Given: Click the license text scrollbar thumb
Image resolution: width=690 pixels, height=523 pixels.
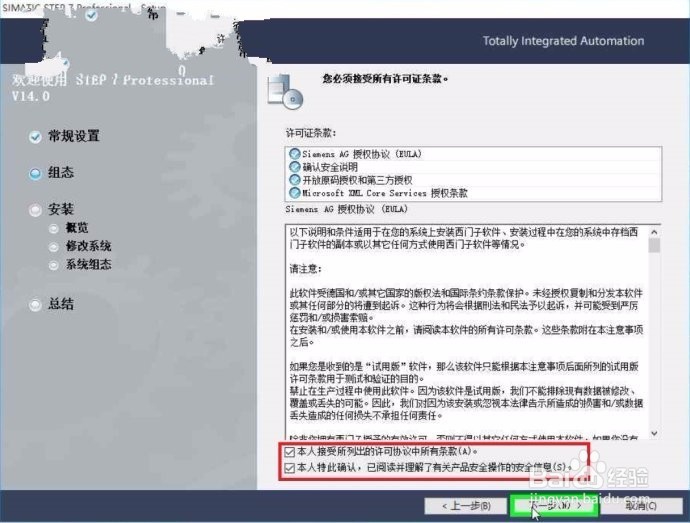Looking at the screenshot, I should point(654,245).
